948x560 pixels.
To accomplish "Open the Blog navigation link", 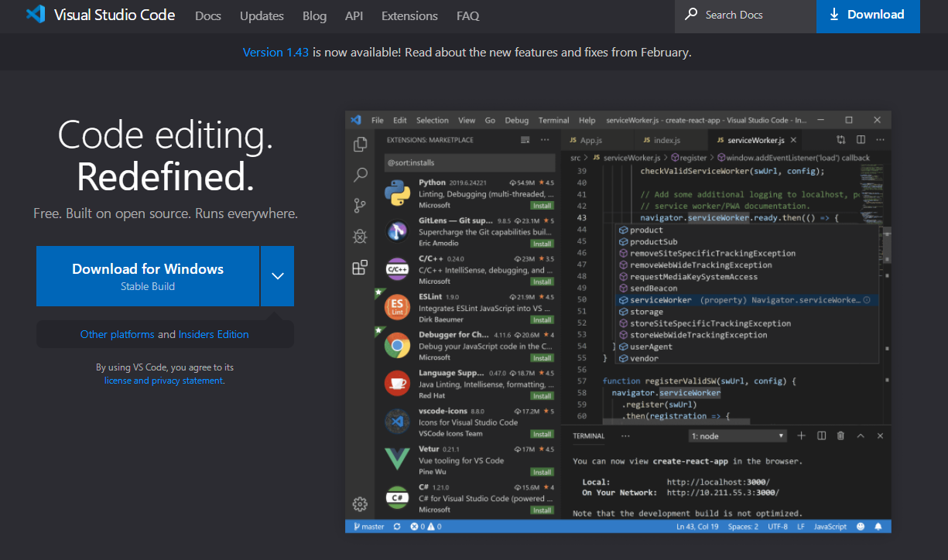I will point(314,15).
